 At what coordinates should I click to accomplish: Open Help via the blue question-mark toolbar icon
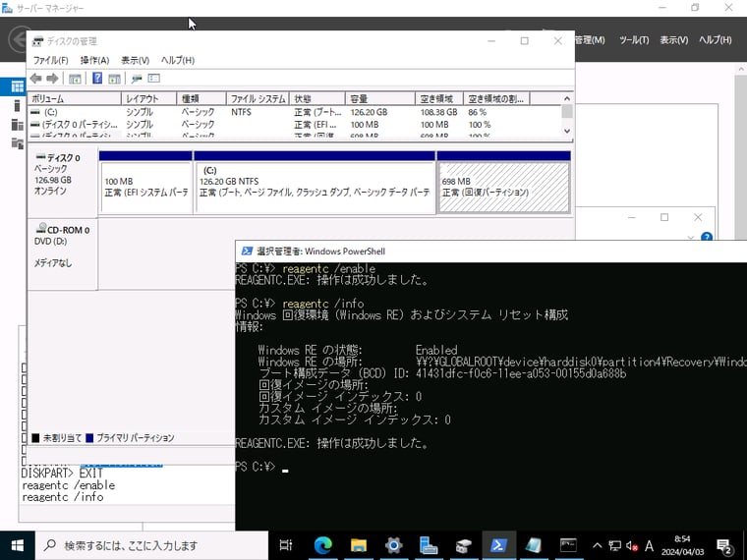(x=97, y=78)
